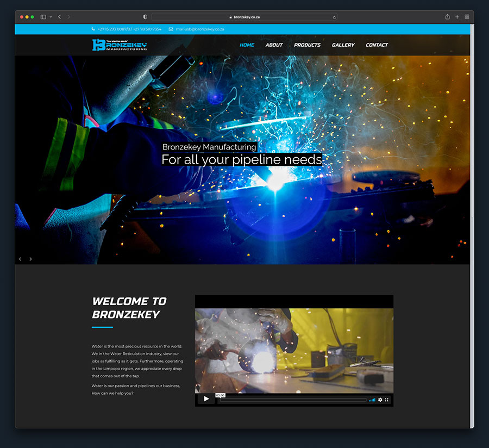Open a new tab with the plus icon

[x=457, y=17]
